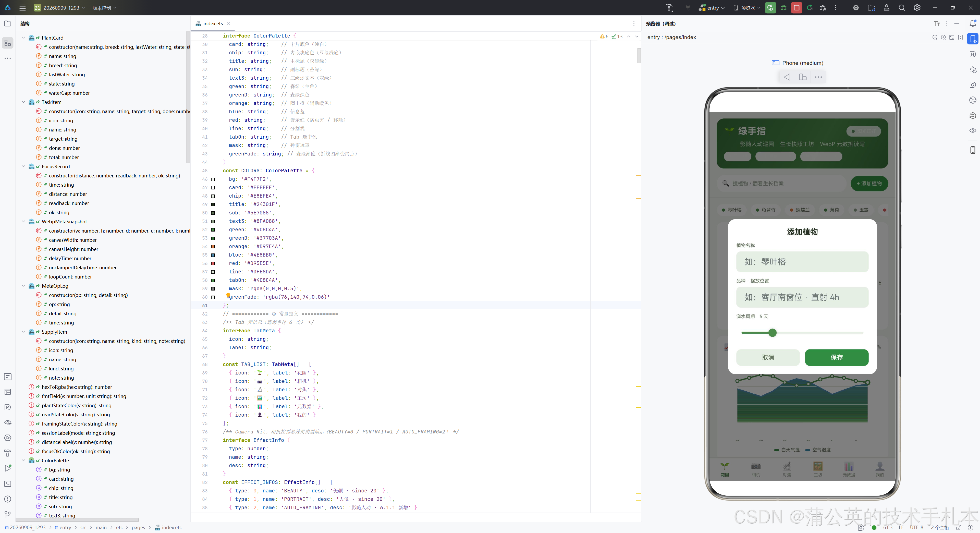Open the 版本控制 dropdown
Image resolution: width=980 pixels, height=533 pixels.
pyautogui.click(x=104, y=8)
